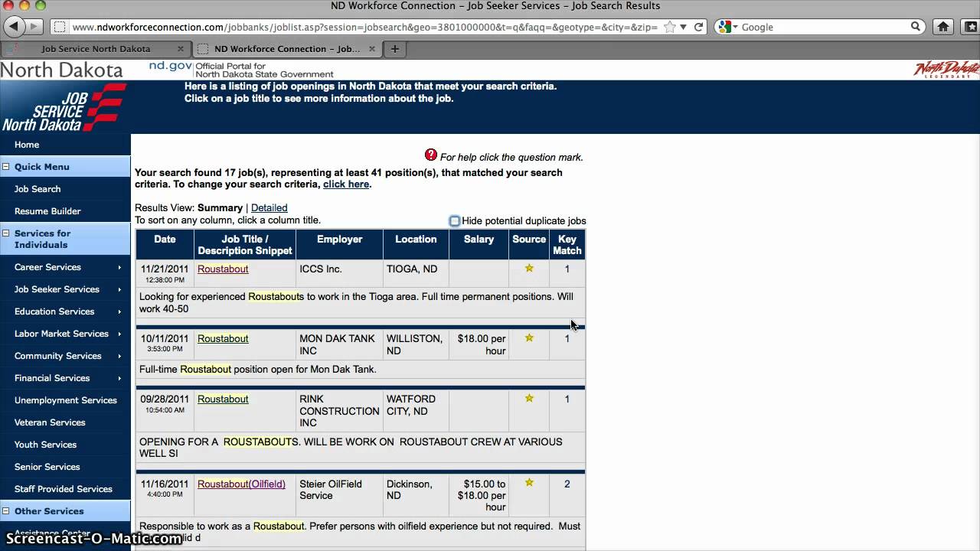The height and width of the screenshot is (551, 980).
Task: Expand the Community Services submenu arrow
Action: click(119, 356)
